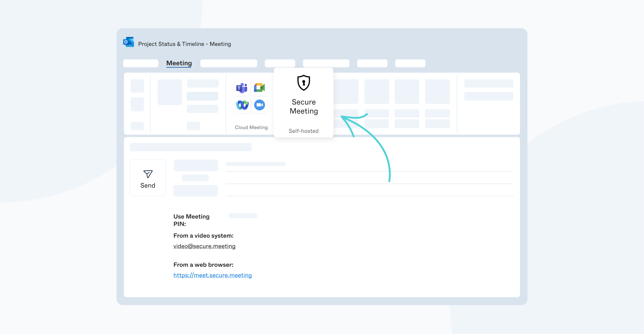The width and height of the screenshot is (644, 334).
Task: Click the lock symbol inside the shield
Action: point(304,83)
